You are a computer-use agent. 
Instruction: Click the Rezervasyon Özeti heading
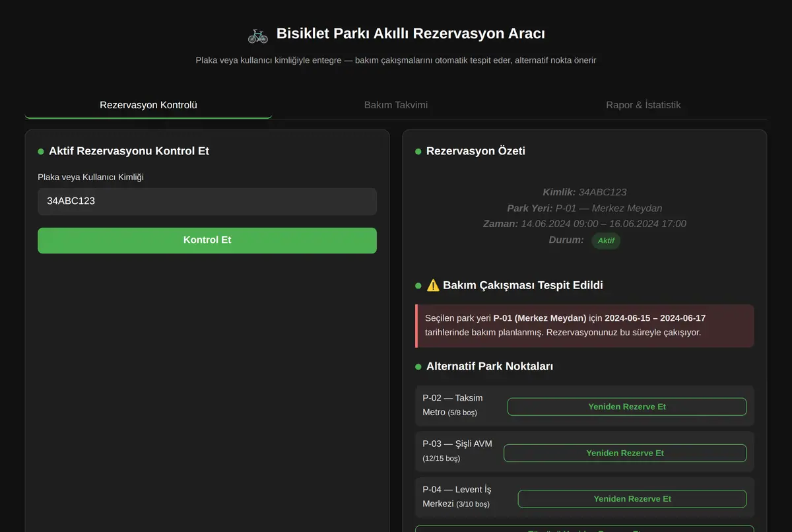(476, 151)
